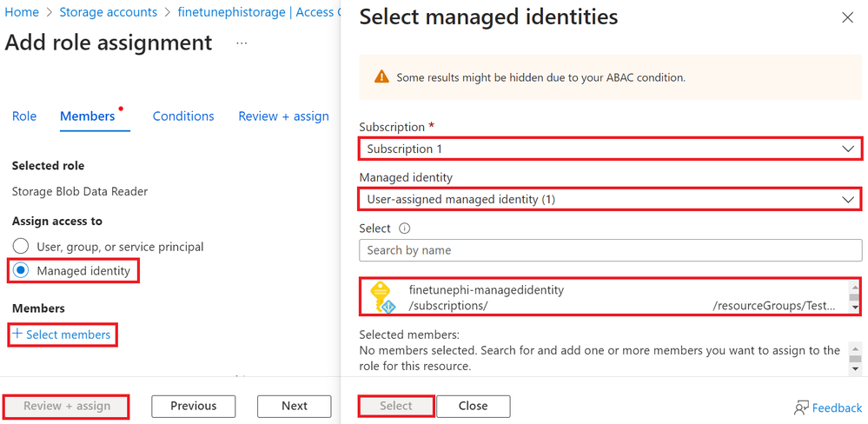Image resolution: width=868 pixels, height=424 pixels.
Task: Expand the Subscription dropdown
Action: click(x=610, y=149)
